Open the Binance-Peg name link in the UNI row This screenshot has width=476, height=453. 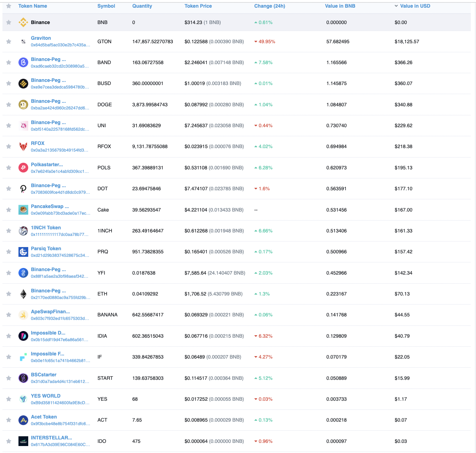click(48, 122)
